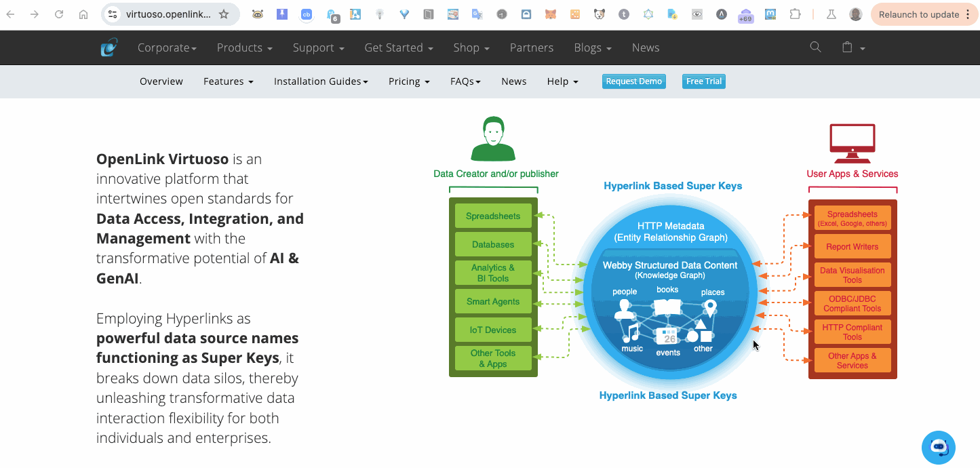Screen dimensions: 980x468
Task: Open the Extensions puzzle piece menu
Action: [795, 14]
